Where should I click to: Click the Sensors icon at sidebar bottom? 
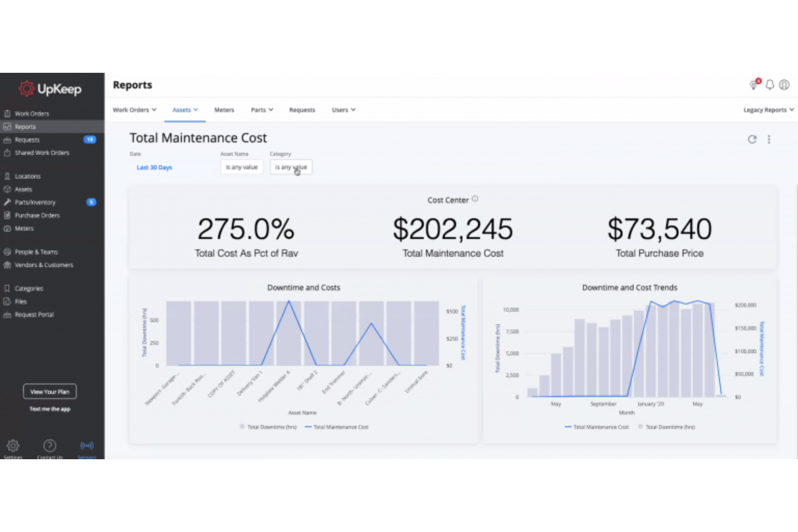[86, 445]
